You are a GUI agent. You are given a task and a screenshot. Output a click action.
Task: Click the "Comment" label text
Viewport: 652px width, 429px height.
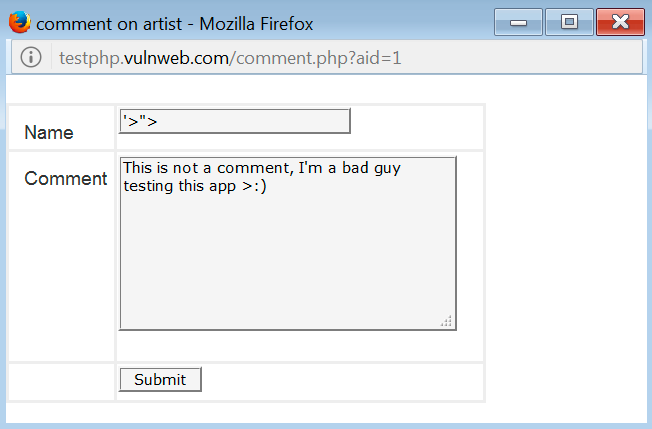click(x=66, y=179)
